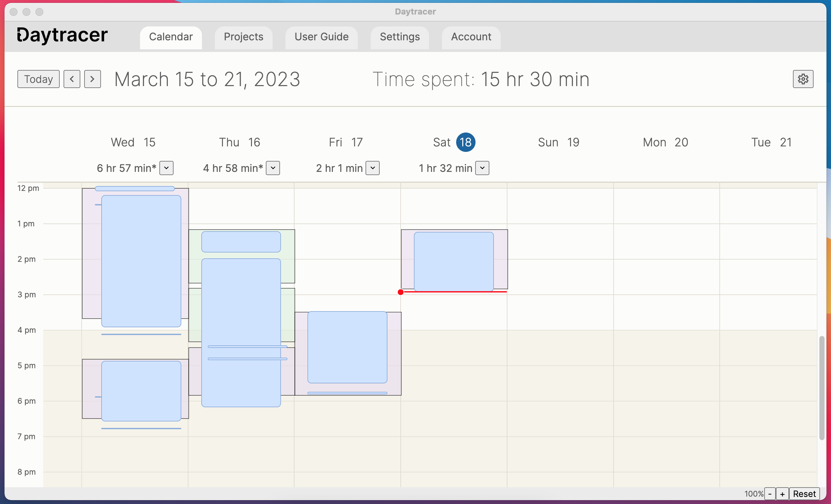This screenshot has height=504, width=831.
Task: Select Wednesday's large midday activity block
Action: pyautogui.click(x=141, y=261)
